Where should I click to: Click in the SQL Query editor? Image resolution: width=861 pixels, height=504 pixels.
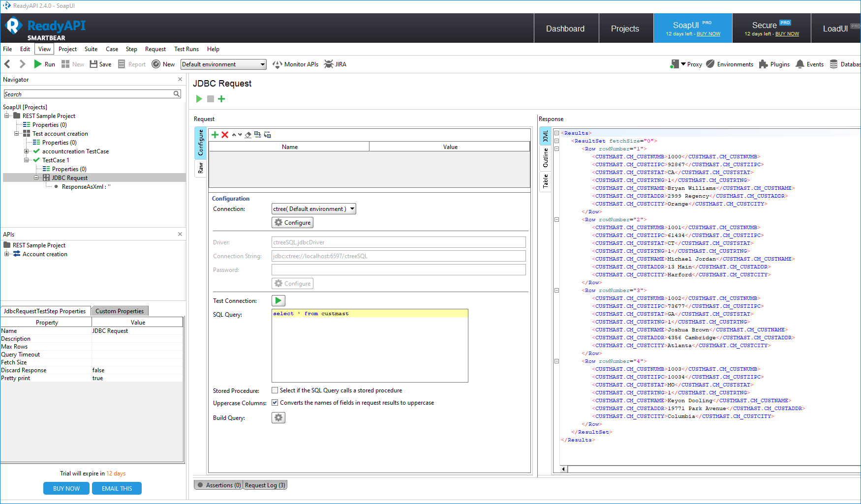(370, 346)
